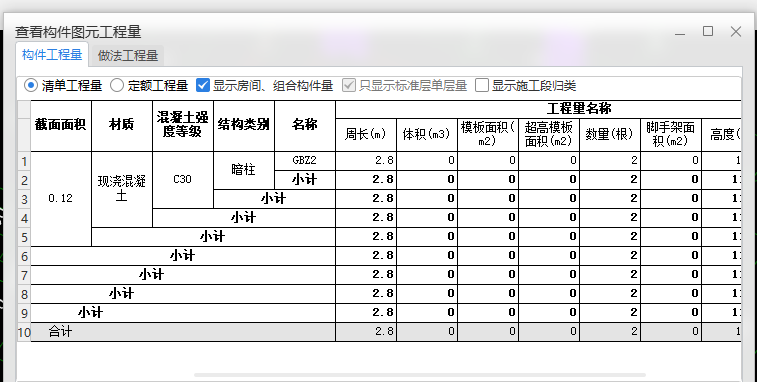The image size is (757, 382).
Task: Maximize the 查看构件图元工程量 window
Action: [708, 31]
